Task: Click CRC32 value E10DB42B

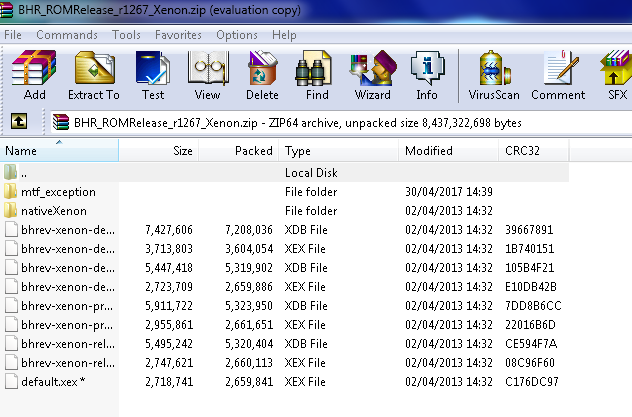Action: pos(531,286)
